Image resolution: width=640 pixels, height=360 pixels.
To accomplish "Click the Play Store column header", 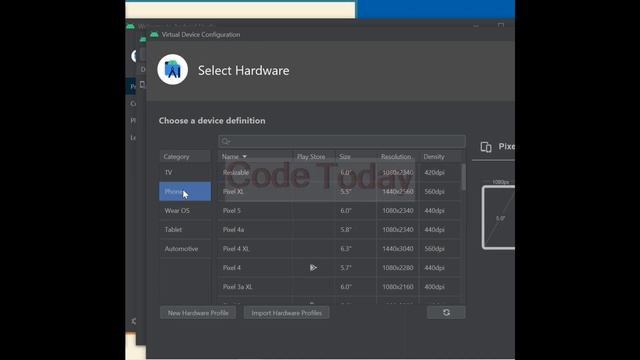I will 313,157.
